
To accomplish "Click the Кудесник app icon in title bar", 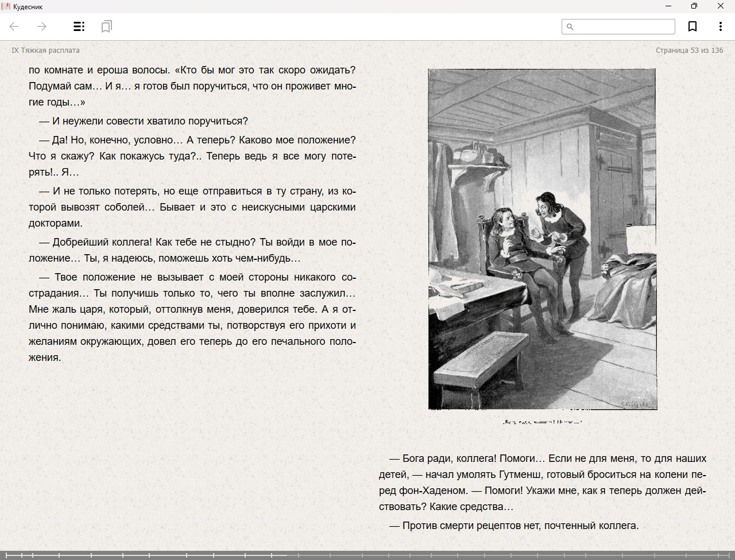I will click(6, 6).
